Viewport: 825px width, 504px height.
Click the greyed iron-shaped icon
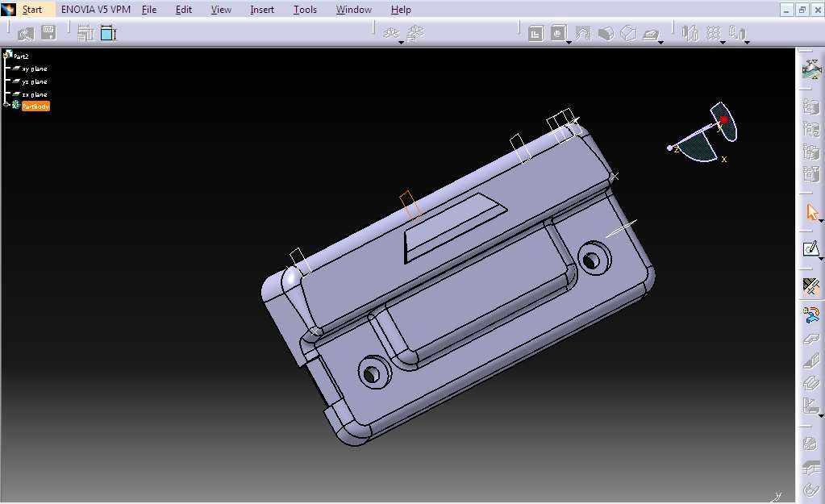(652, 34)
